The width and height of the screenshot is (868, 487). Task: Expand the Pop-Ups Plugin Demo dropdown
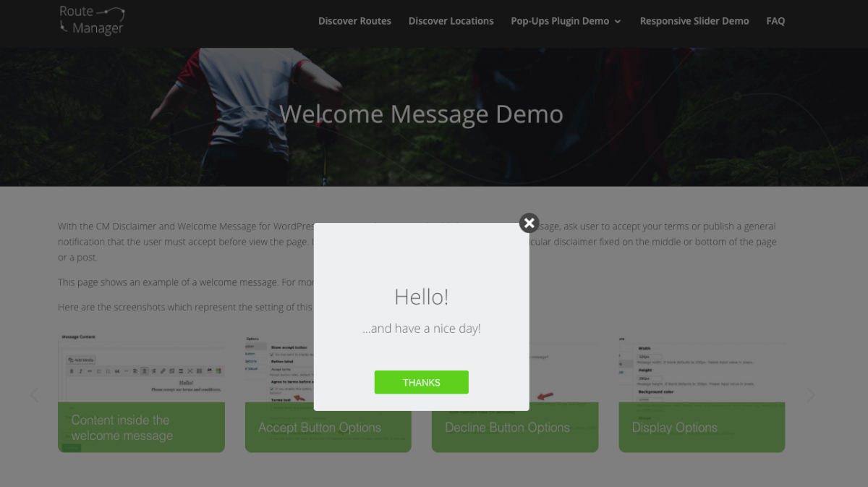pos(566,21)
